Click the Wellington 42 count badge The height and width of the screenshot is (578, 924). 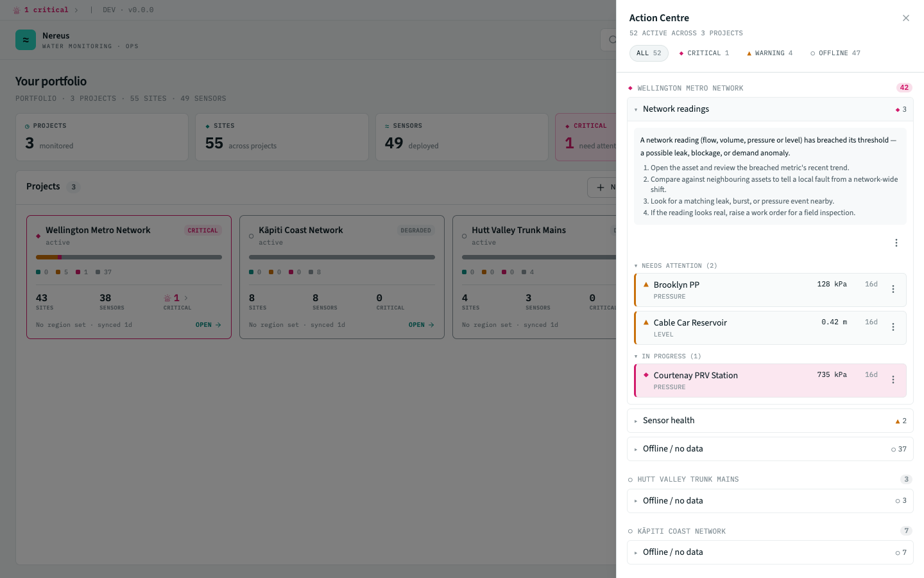click(x=904, y=88)
